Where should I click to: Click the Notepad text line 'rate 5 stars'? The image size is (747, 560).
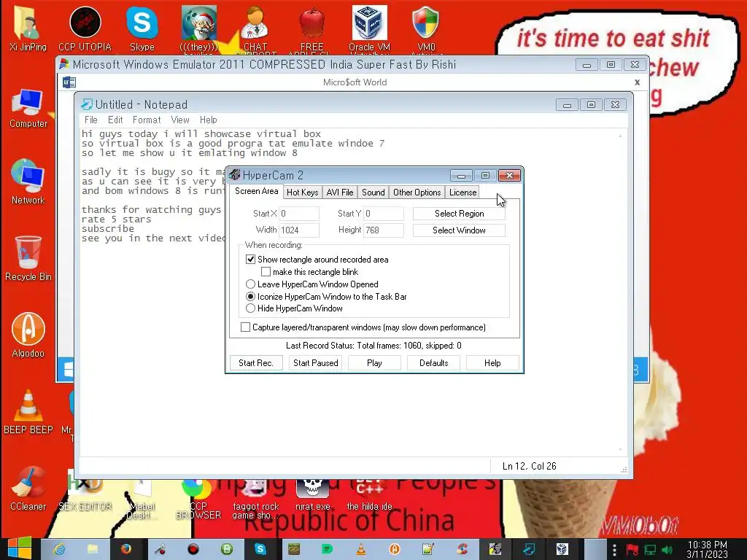(x=116, y=219)
